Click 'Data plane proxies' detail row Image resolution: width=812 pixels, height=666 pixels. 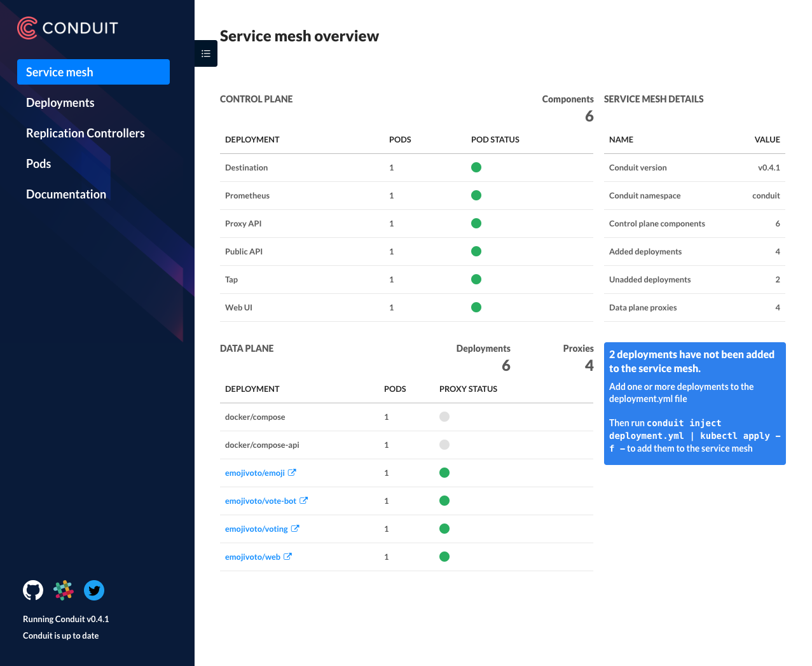(694, 307)
